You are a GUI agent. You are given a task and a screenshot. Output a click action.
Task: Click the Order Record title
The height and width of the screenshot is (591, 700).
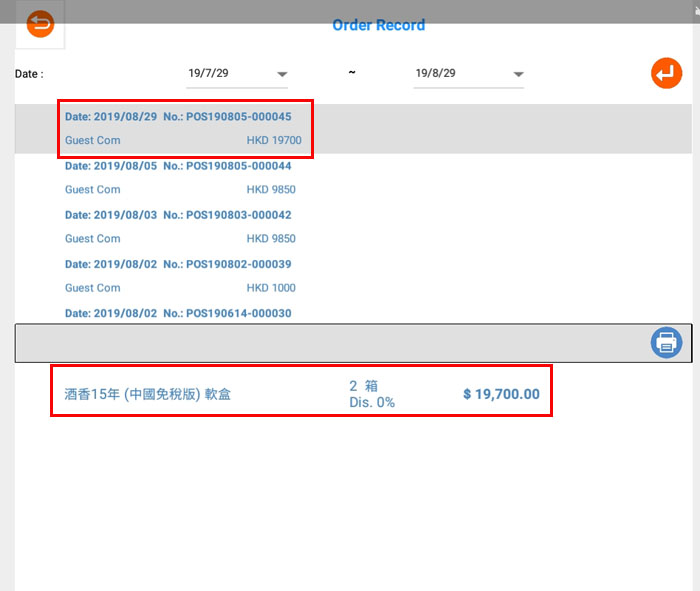[x=379, y=25]
